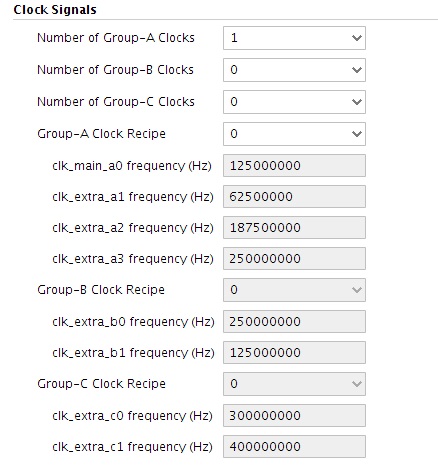Expand the Group-A Clock Recipe dropdown
438x465 pixels.
(x=294, y=134)
